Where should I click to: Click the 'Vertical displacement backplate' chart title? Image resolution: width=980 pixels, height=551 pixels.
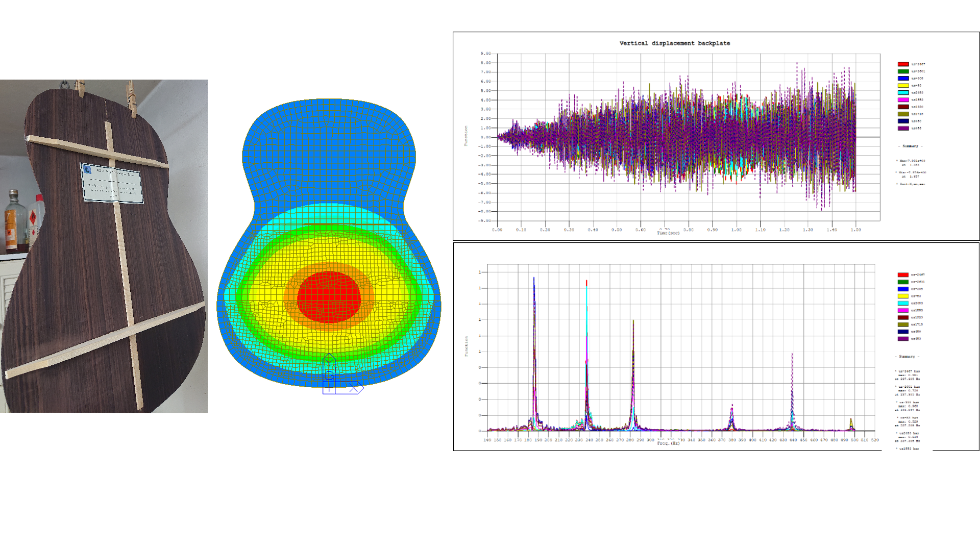(x=674, y=43)
